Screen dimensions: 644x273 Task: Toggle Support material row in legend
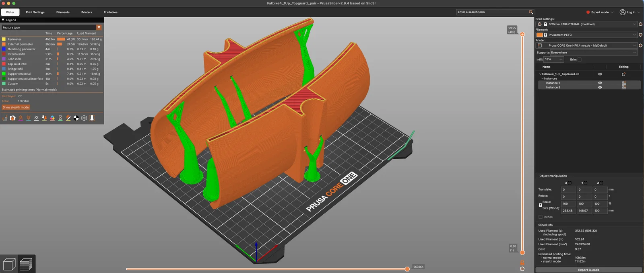click(52, 74)
